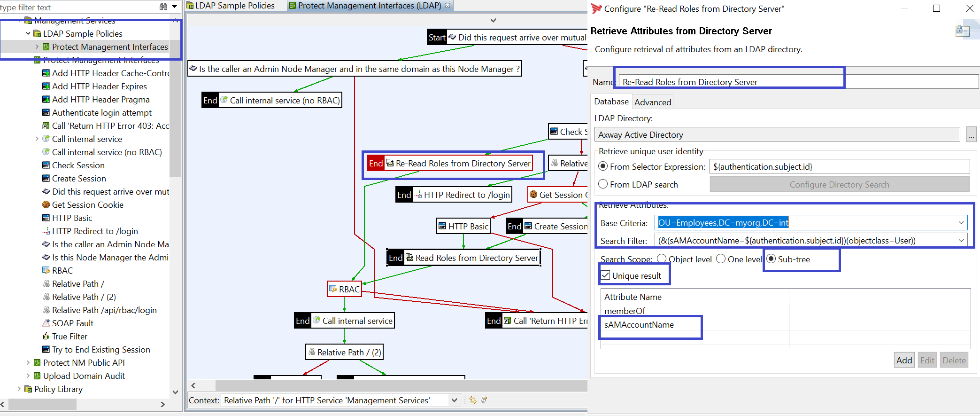Switch to the Advanced tab
Image resolution: width=980 pixels, height=416 pixels.
pyautogui.click(x=652, y=102)
